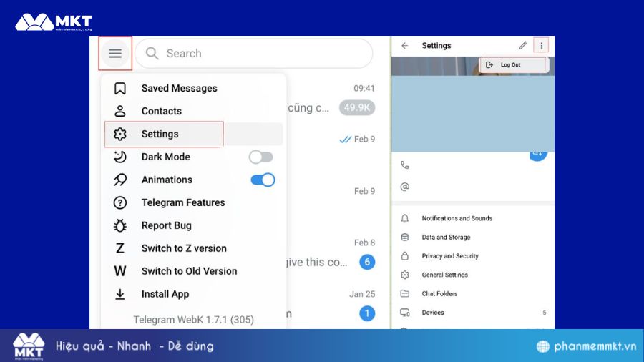
Task: Open Telegram Features menu item
Action: click(x=193, y=202)
